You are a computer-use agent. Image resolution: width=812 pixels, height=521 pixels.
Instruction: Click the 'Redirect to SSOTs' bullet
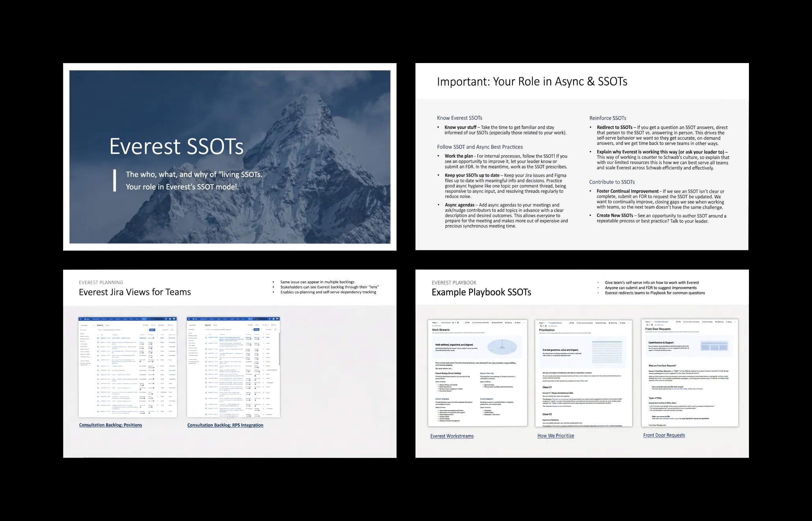click(662, 135)
